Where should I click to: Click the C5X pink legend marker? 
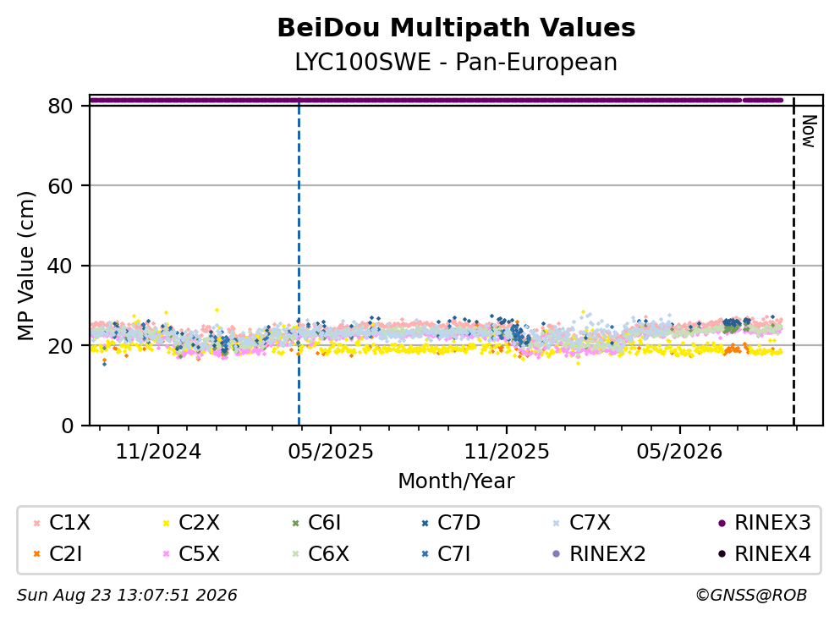(x=166, y=553)
